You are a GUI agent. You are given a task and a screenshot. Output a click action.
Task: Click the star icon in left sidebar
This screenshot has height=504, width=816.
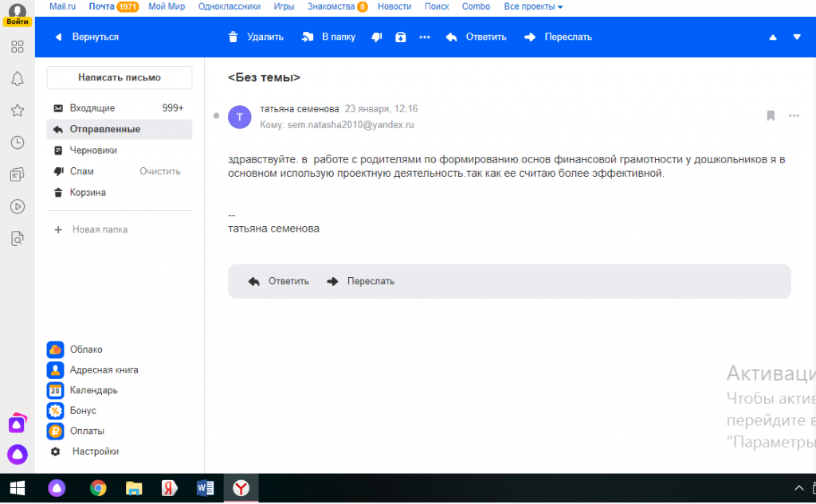click(17, 110)
